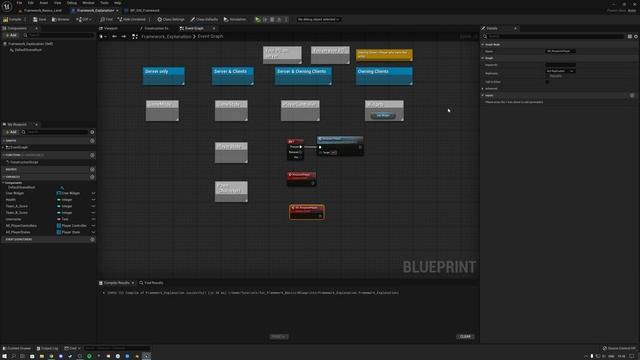Open the Asset menu
Screen dimensions: 640x360
click(x=44, y=3)
